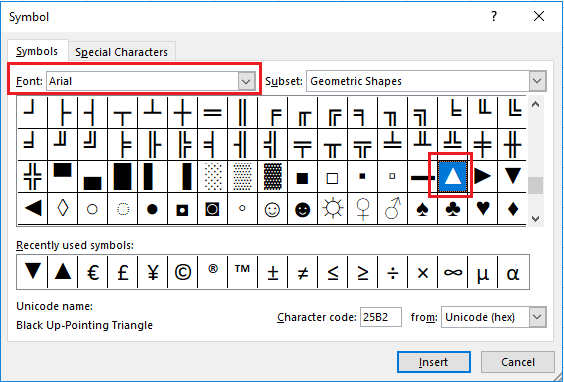Screen dimensions: 564x382
Task: Pick the infinity symbol from recently used
Action: pos(452,272)
